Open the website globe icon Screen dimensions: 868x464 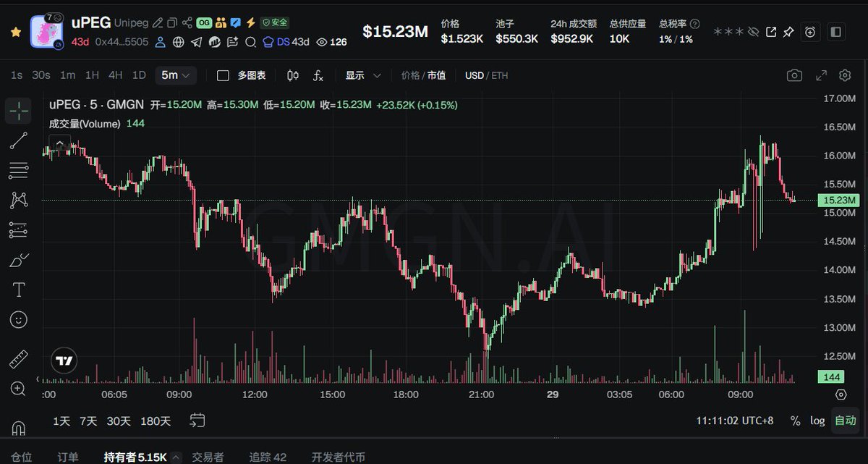(x=179, y=42)
